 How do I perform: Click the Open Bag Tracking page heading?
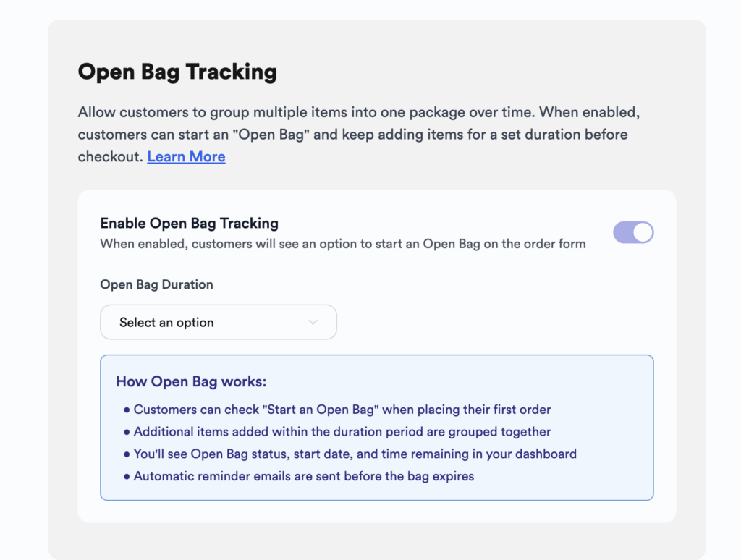pyautogui.click(x=177, y=72)
